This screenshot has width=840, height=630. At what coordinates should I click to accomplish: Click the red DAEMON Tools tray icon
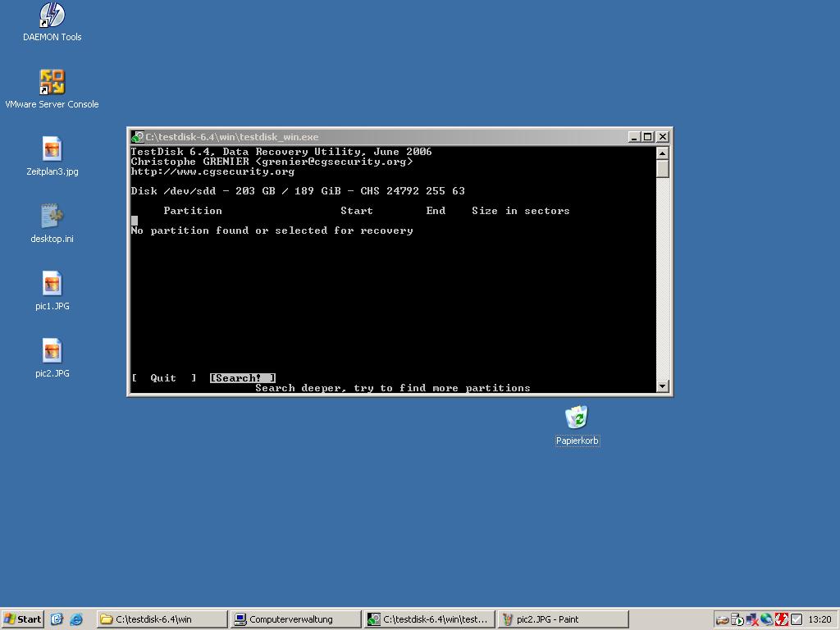click(x=782, y=620)
